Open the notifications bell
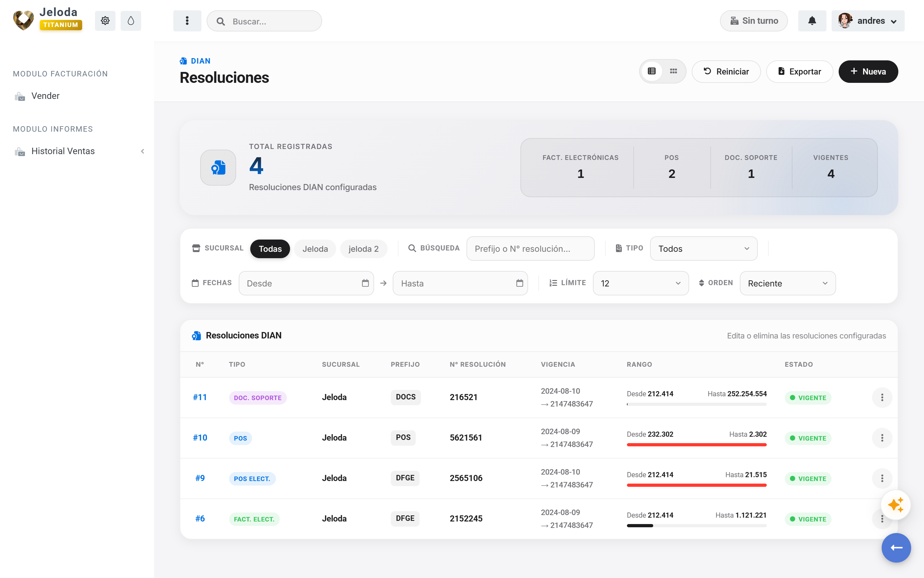This screenshot has width=924, height=578. [x=812, y=21]
